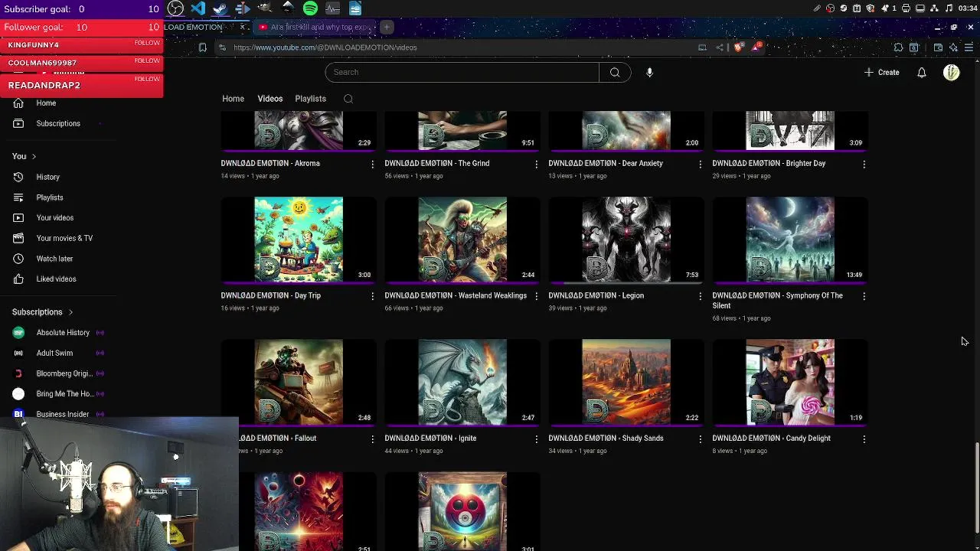Open more options for Akroma video

click(x=373, y=165)
